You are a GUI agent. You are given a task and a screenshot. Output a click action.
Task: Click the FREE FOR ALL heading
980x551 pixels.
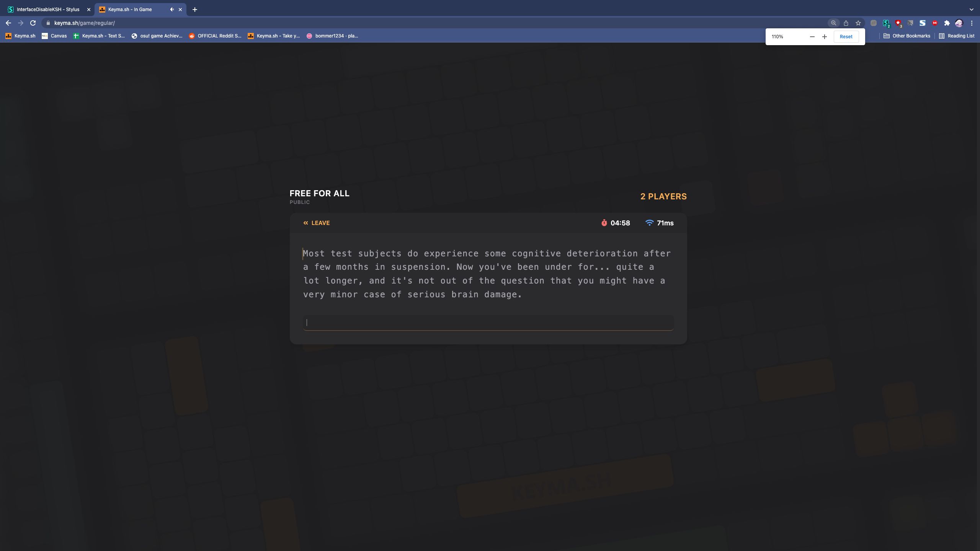click(x=319, y=193)
